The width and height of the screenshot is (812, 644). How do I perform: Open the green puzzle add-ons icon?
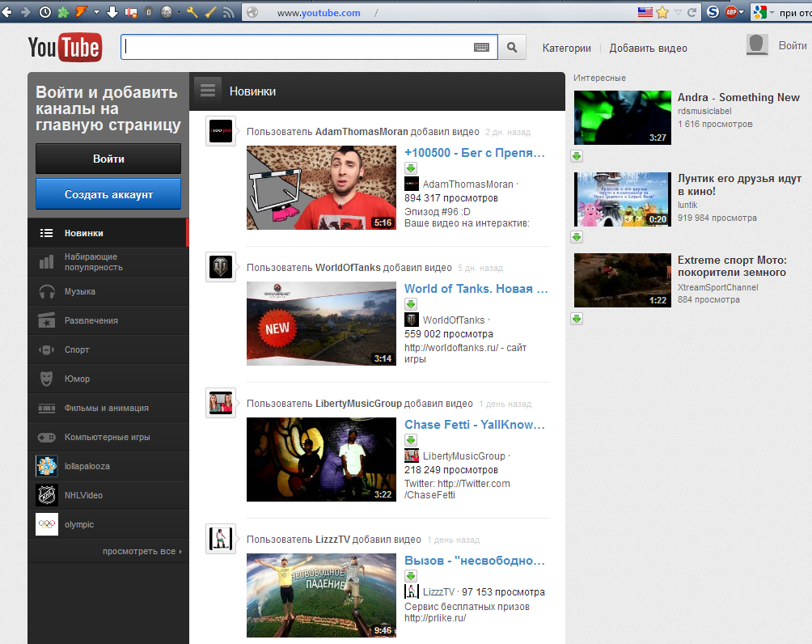click(x=63, y=12)
